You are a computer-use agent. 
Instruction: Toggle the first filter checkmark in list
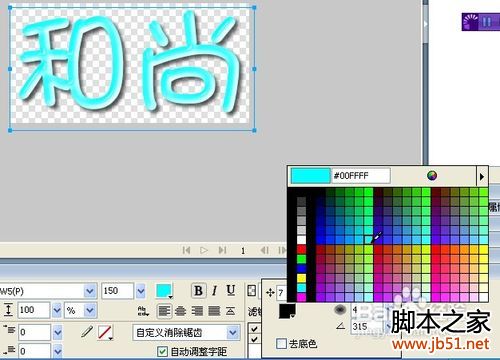[254, 329]
